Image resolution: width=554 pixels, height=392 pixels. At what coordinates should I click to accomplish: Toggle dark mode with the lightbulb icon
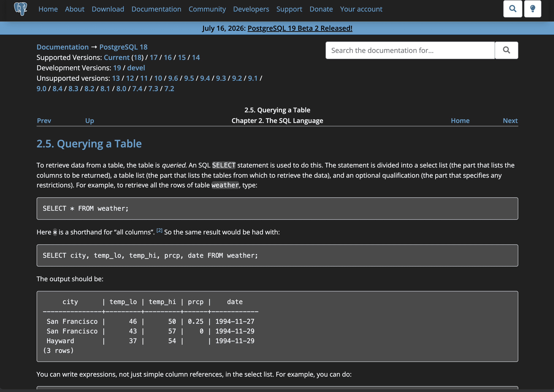pyautogui.click(x=533, y=9)
